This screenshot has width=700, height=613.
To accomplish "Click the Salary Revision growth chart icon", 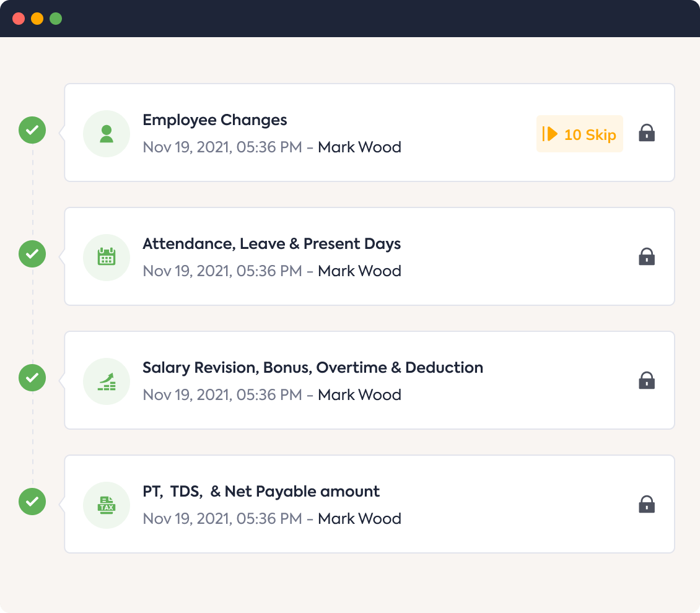I will click(x=106, y=380).
